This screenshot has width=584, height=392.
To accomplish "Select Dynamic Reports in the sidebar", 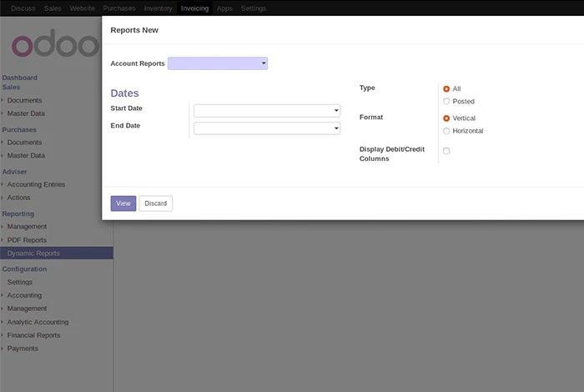I will click(x=57, y=254).
